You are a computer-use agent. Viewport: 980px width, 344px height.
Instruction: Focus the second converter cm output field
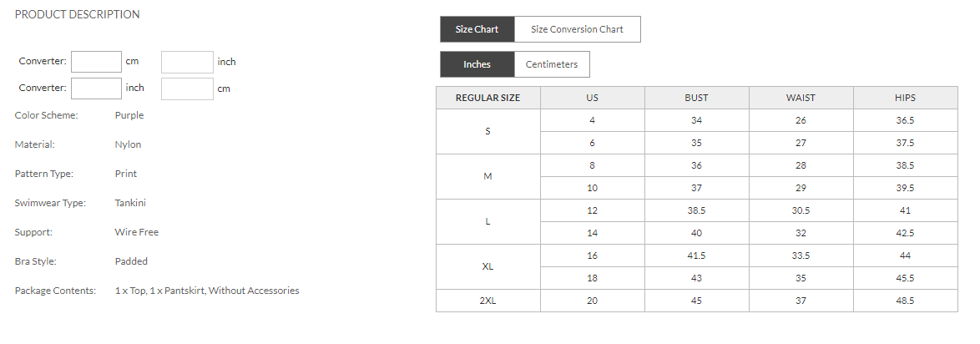tap(187, 88)
